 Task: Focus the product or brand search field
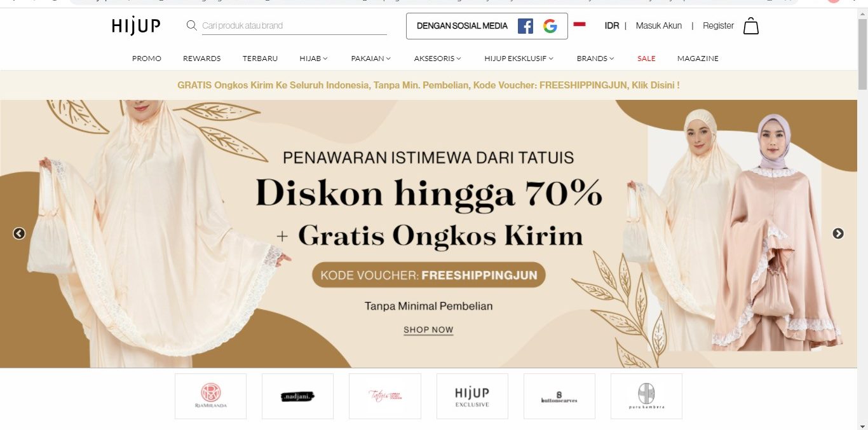[x=294, y=26]
